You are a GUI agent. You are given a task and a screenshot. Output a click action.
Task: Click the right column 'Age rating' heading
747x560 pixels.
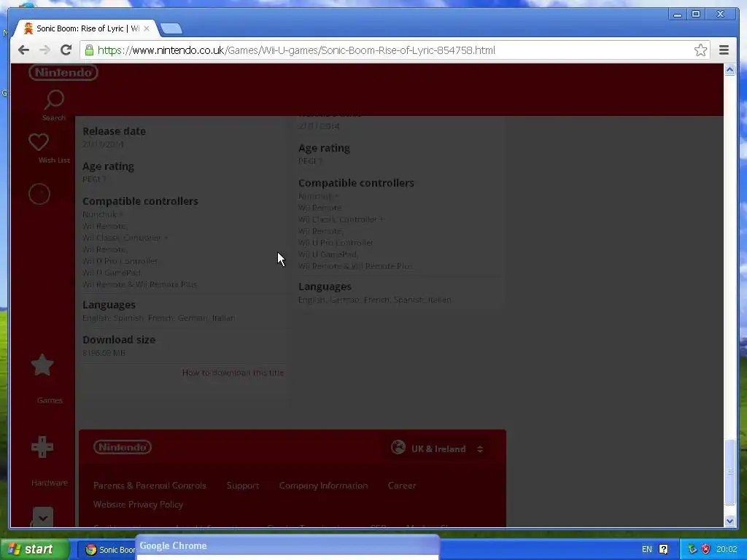(x=324, y=148)
